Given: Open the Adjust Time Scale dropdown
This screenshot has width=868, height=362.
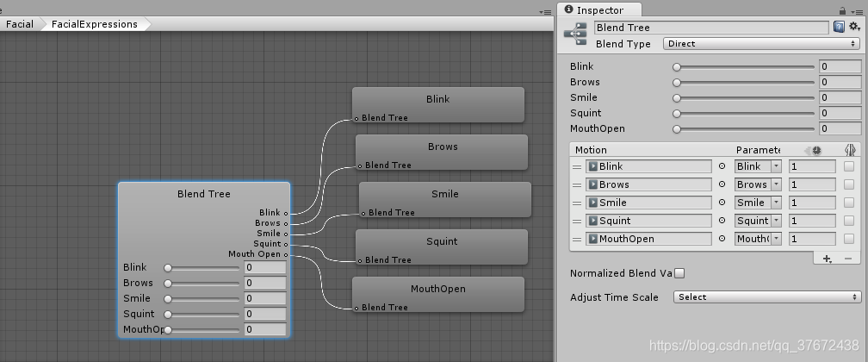Looking at the screenshot, I should click(x=766, y=297).
